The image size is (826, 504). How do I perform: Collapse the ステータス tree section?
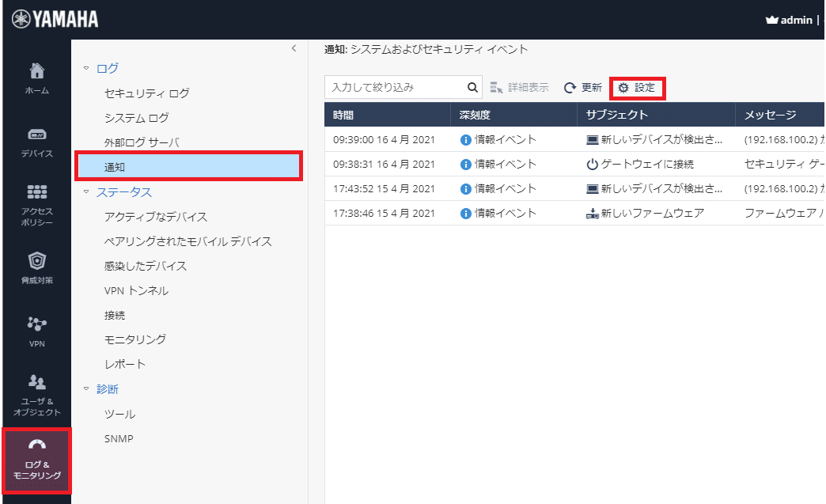pos(86,192)
